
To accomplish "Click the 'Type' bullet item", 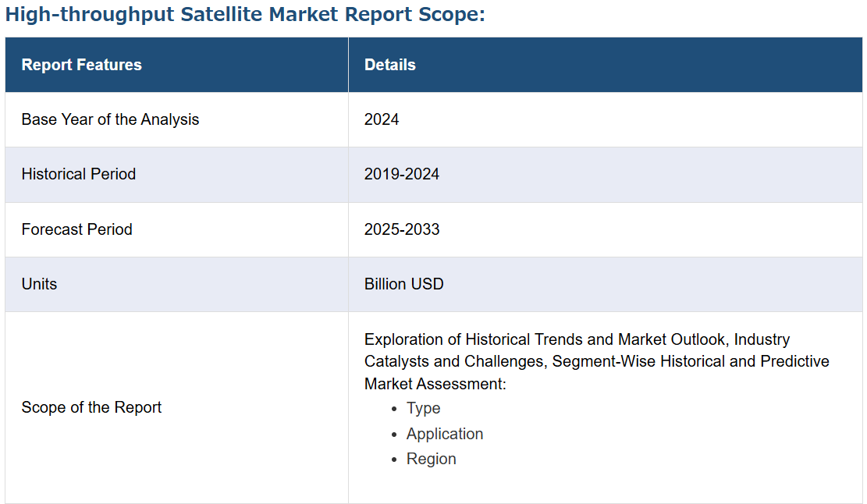I will click(423, 408).
